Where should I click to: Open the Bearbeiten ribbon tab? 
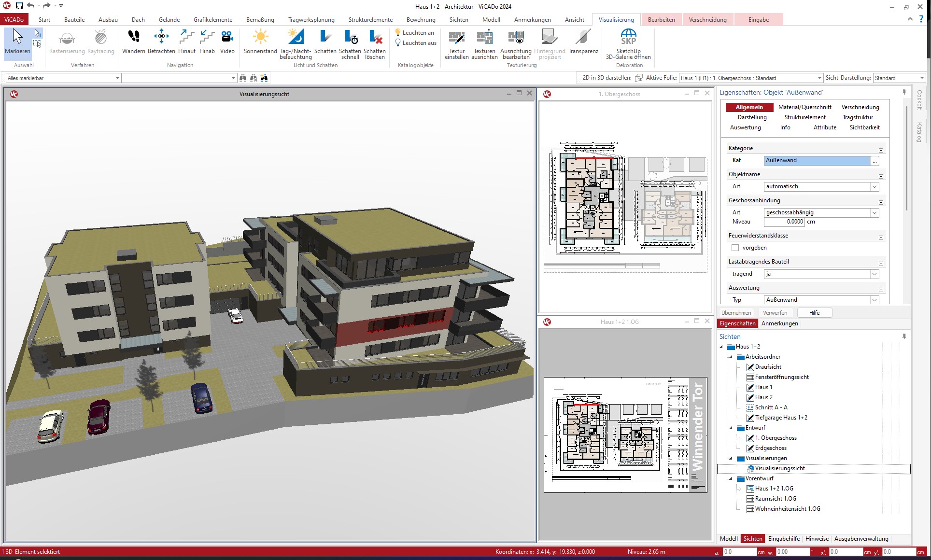661,20
